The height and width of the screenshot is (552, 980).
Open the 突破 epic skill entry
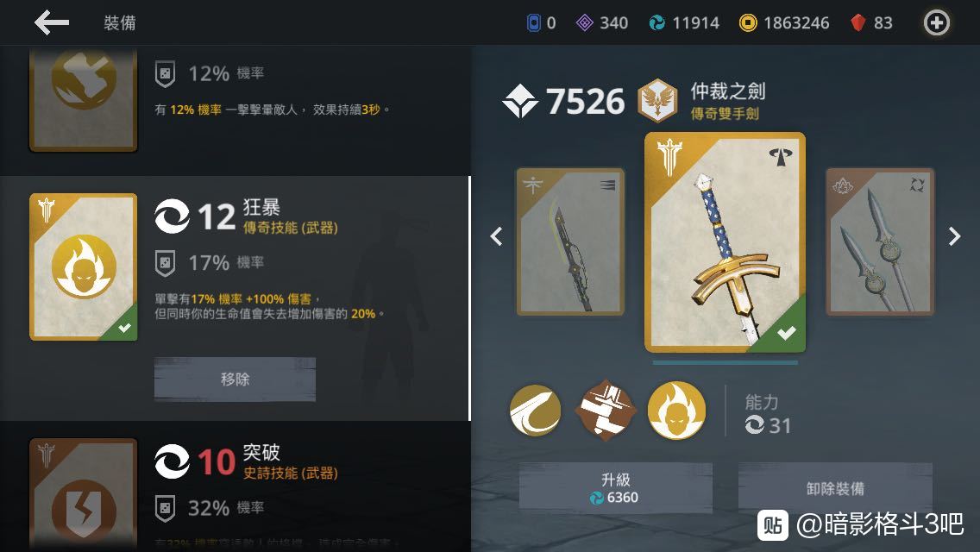(235, 486)
